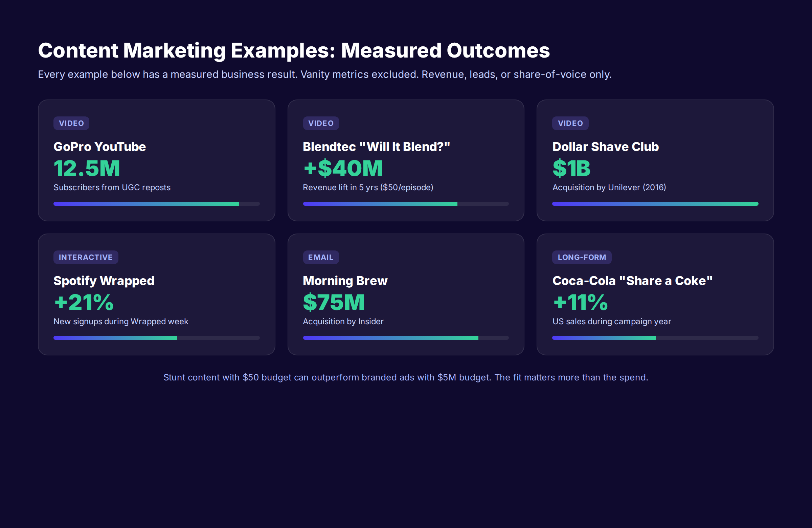Click the Spotify Wrapped progress bar
The image size is (812, 528).
pos(157,338)
